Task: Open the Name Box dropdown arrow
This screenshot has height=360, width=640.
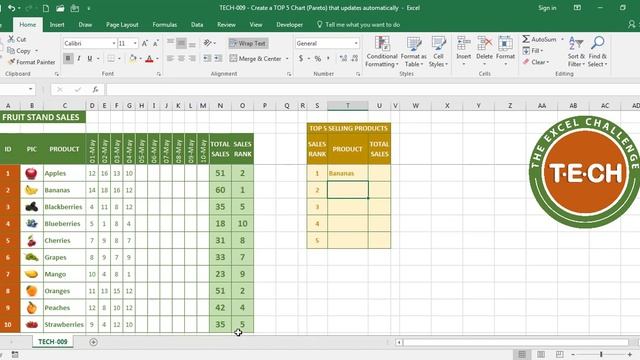Action: 31,89
